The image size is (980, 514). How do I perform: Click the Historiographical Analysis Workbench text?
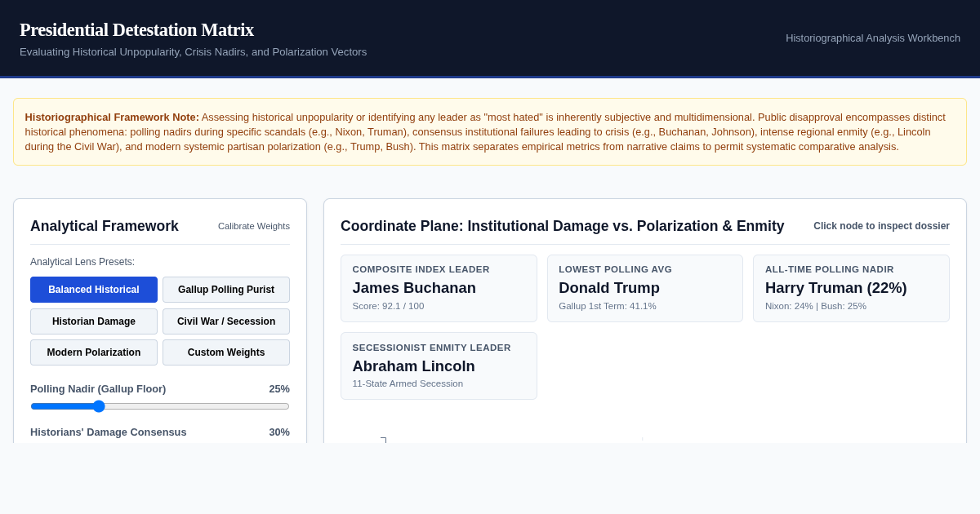873,38
